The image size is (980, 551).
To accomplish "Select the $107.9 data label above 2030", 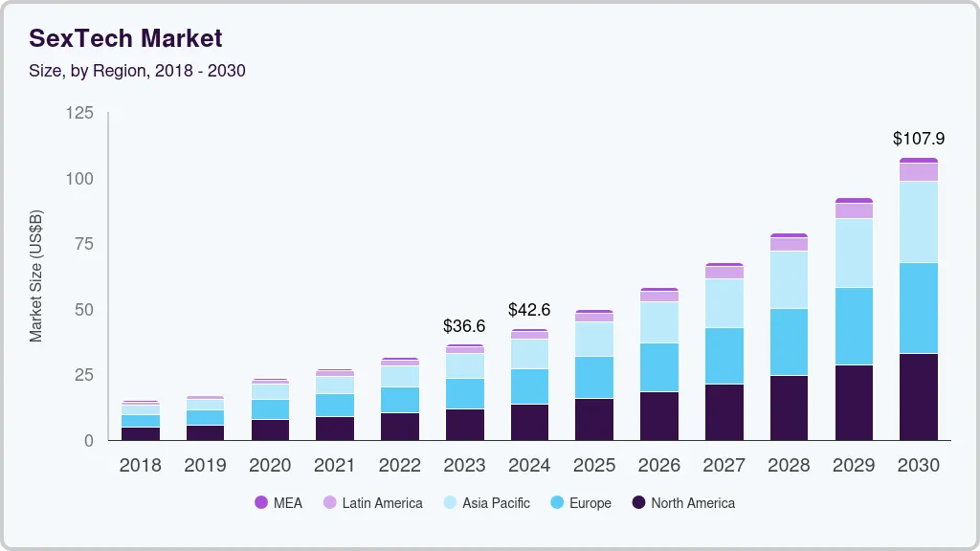I will pos(918,138).
